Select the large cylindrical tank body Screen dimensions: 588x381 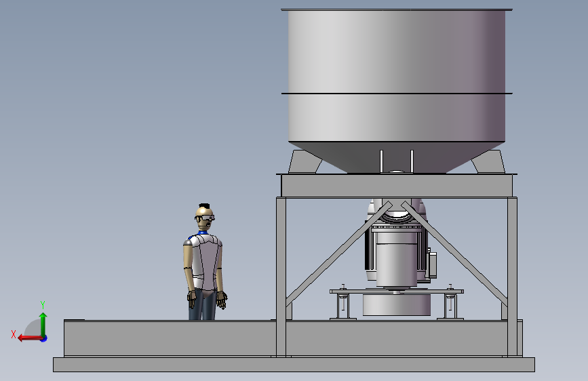coord(397,76)
